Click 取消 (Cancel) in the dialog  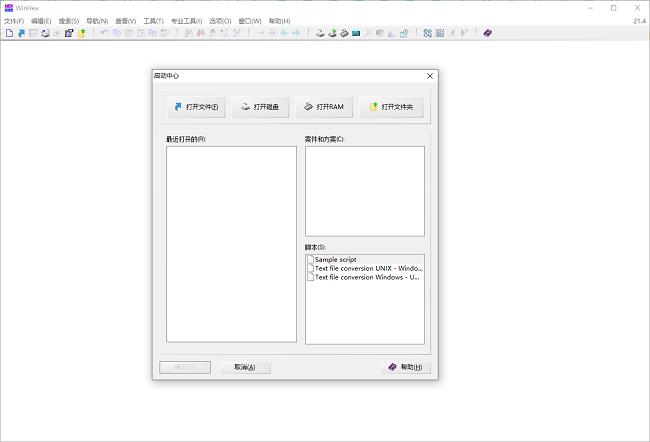tap(245, 367)
